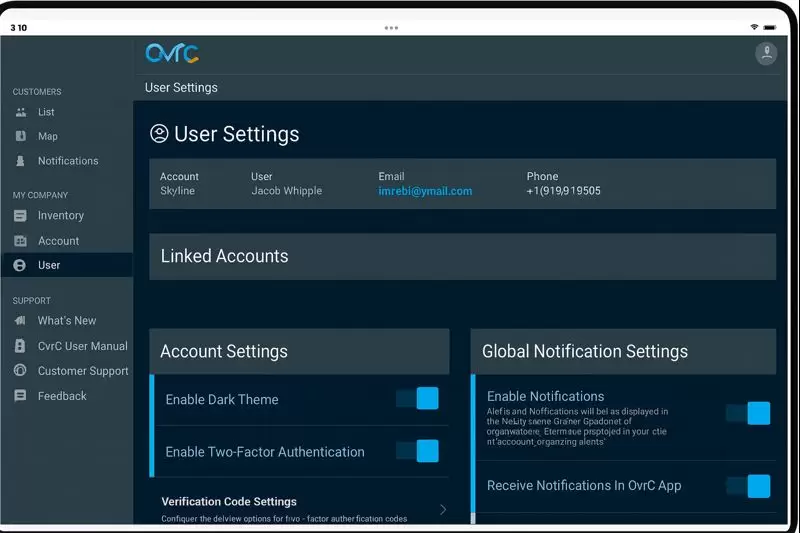The image size is (800, 533).
Task: Expand the Linked Accounts section
Action: (x=462, y=257)
